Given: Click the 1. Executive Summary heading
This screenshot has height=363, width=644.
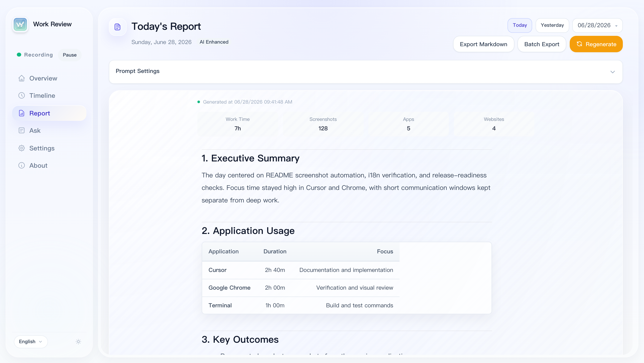Looking at the screenshot, I should click(x=251, y=158).
